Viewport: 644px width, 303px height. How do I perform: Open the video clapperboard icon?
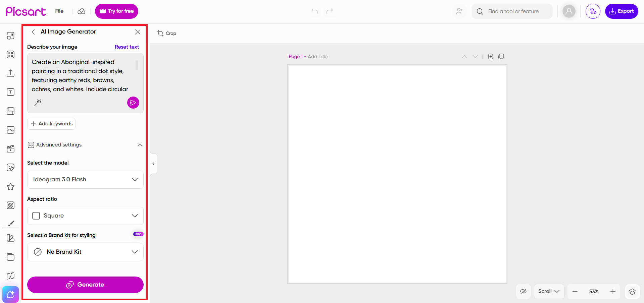click(11, 148)
